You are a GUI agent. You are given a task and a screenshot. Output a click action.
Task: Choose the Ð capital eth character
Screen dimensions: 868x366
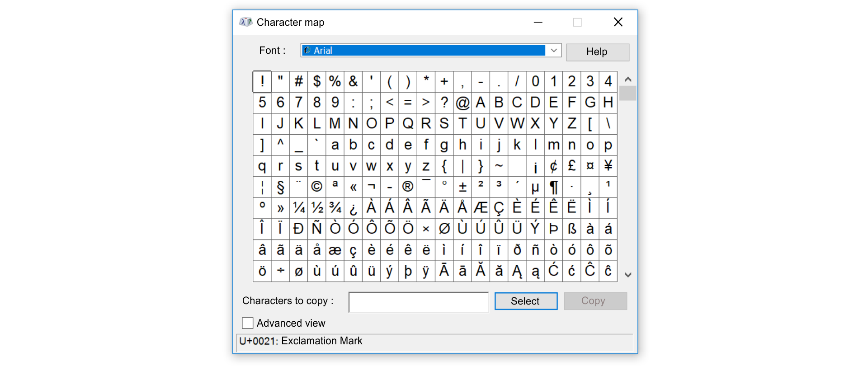tap(298, 229)
